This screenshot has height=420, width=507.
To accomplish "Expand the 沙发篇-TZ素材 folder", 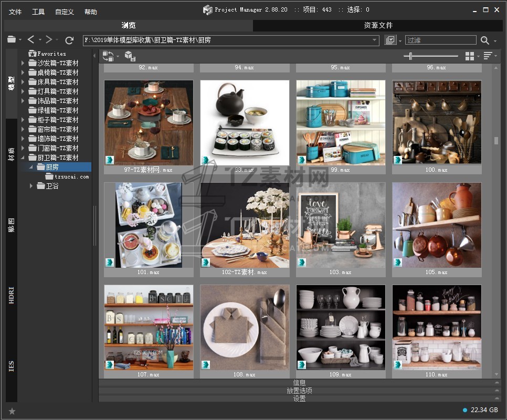I will coord(23,63).
